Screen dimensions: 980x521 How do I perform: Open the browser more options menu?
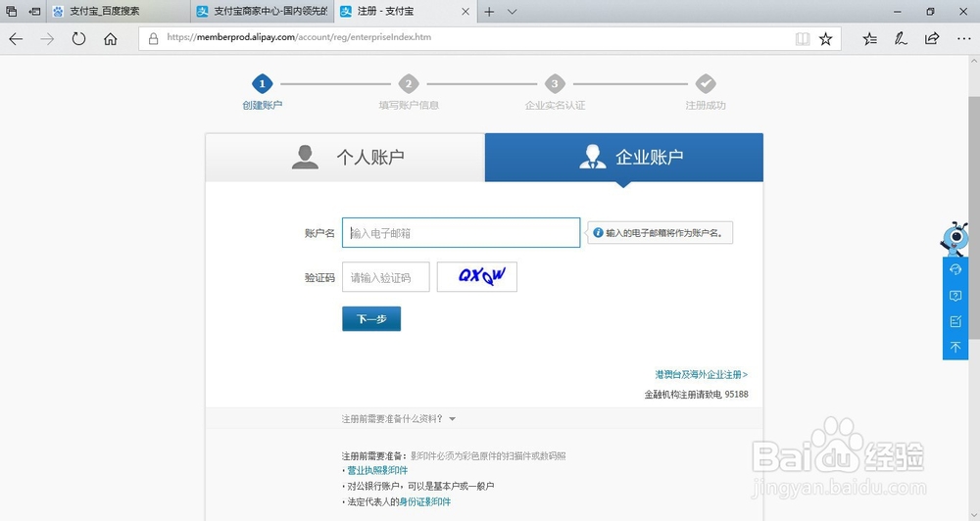963,39
